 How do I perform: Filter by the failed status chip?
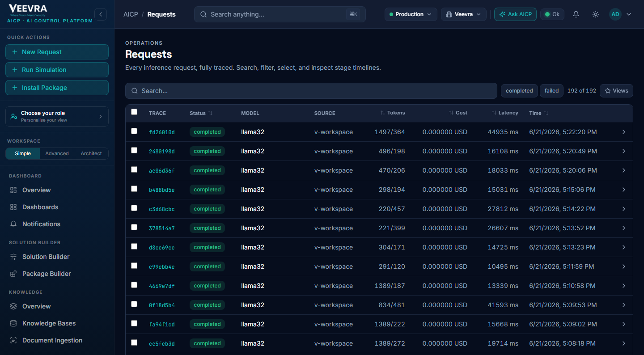click(551, 91)
